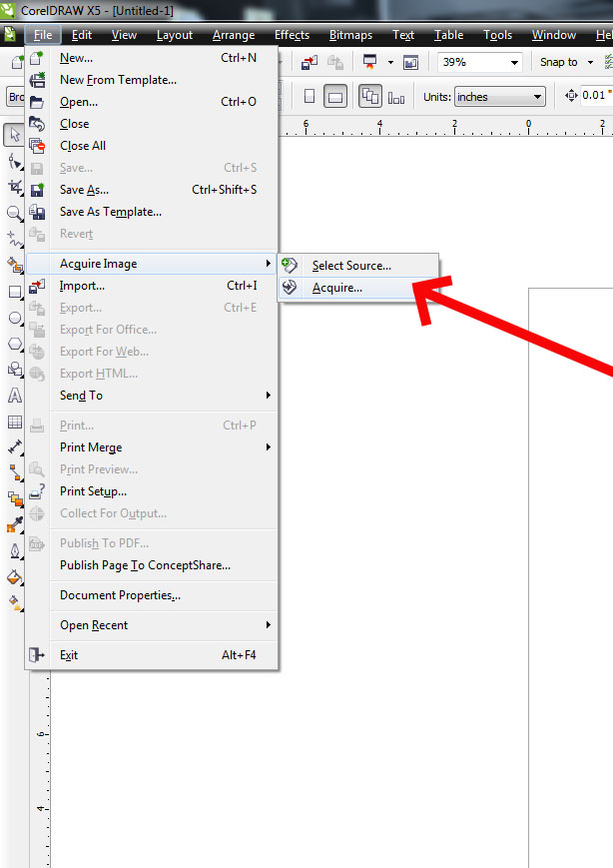The height and width of the screenshot is (868, 613).
Task: Expand the Print Merge submenu
Action: coord(152,447)
